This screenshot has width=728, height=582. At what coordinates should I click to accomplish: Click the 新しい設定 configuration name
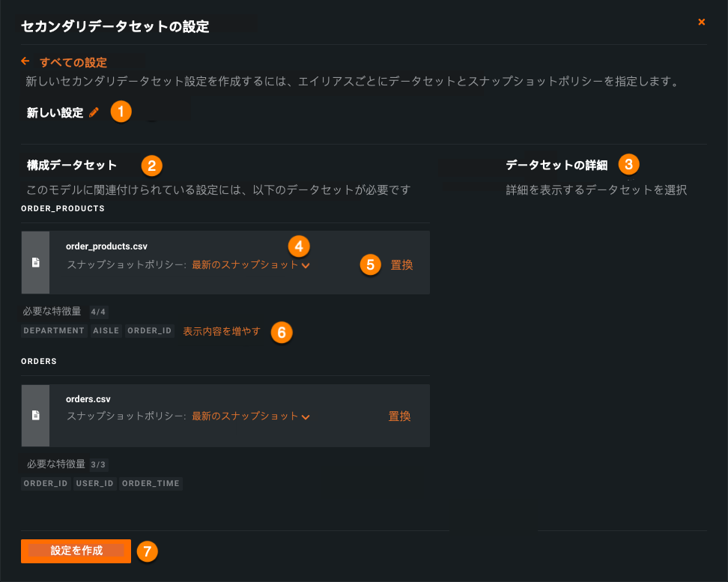(x=55, y=113)
